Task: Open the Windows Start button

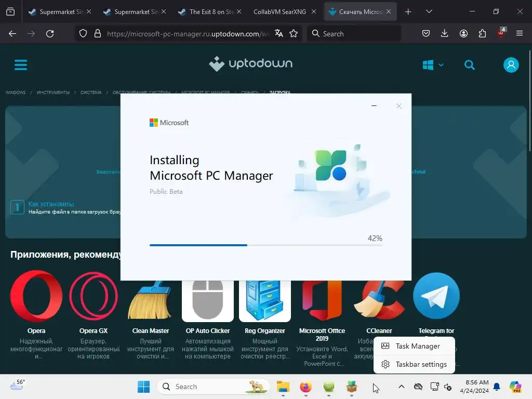Action: tap(143, 387)
